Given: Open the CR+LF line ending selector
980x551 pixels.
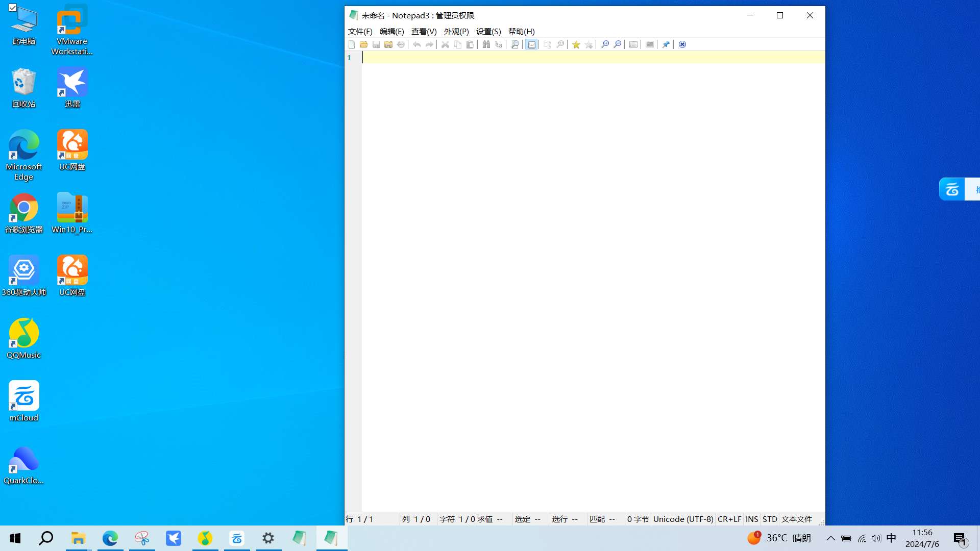Looking at the screenshot, I should coord(729,519).
